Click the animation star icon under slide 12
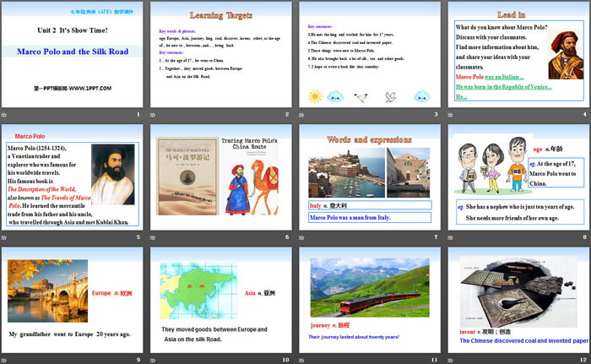The image size is (591, 364). pos(450,361)
